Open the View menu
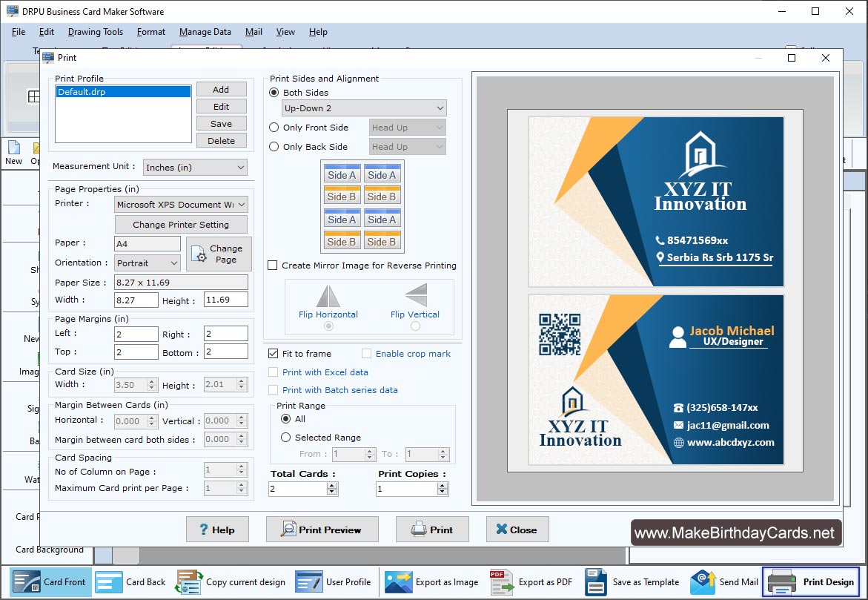The width and height of the screenshot is (868, 600). tap(285, 32)
